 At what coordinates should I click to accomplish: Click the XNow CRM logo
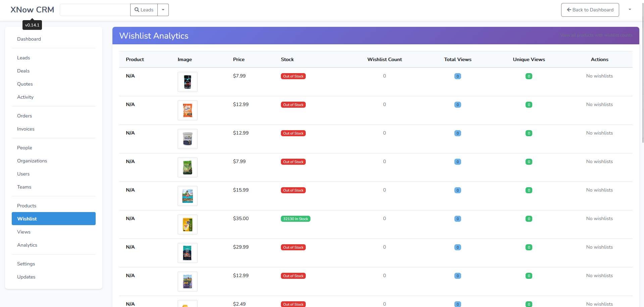(32, 9)
